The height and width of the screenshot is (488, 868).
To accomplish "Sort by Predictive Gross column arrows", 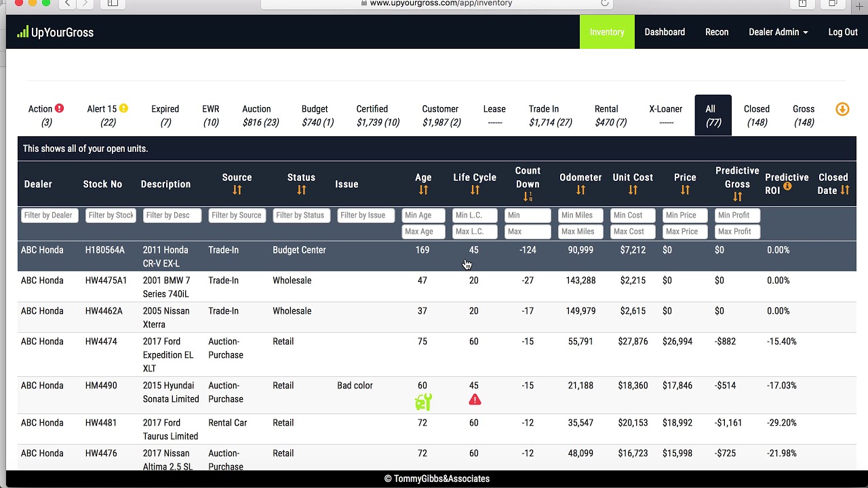I will pyautogui.click(x=737, y=197).
